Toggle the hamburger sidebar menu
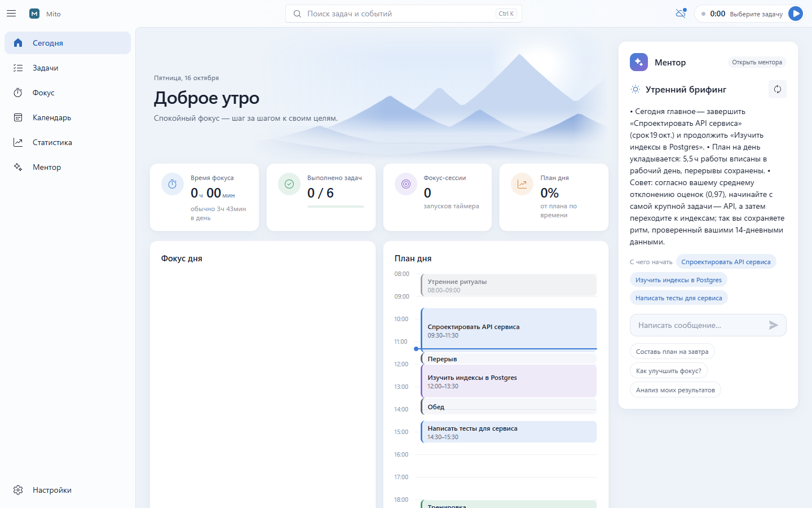 [x=11, y=14]
